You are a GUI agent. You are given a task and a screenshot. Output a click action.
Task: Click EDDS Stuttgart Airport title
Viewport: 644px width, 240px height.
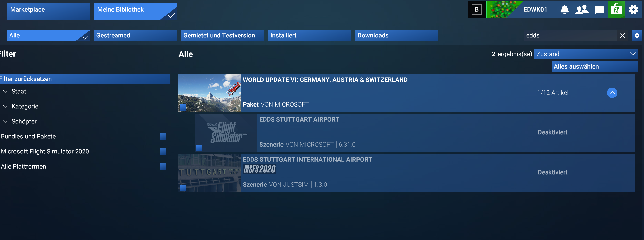click(299, 120)
